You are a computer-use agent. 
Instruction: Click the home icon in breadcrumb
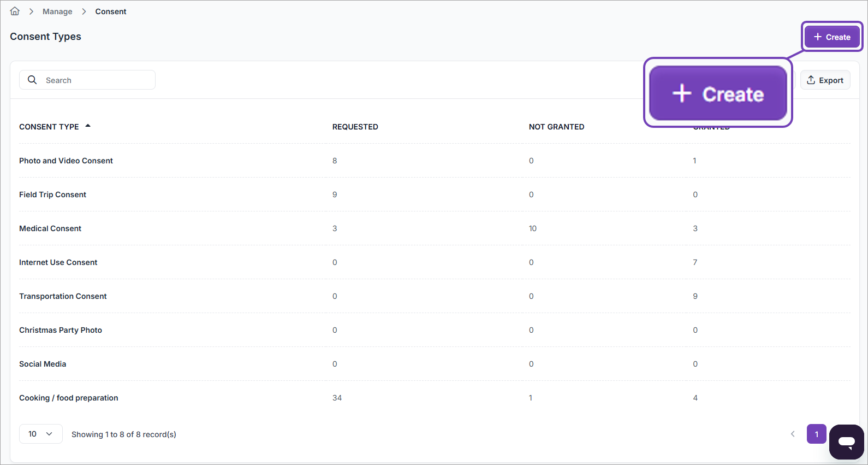tap(15, 11)
